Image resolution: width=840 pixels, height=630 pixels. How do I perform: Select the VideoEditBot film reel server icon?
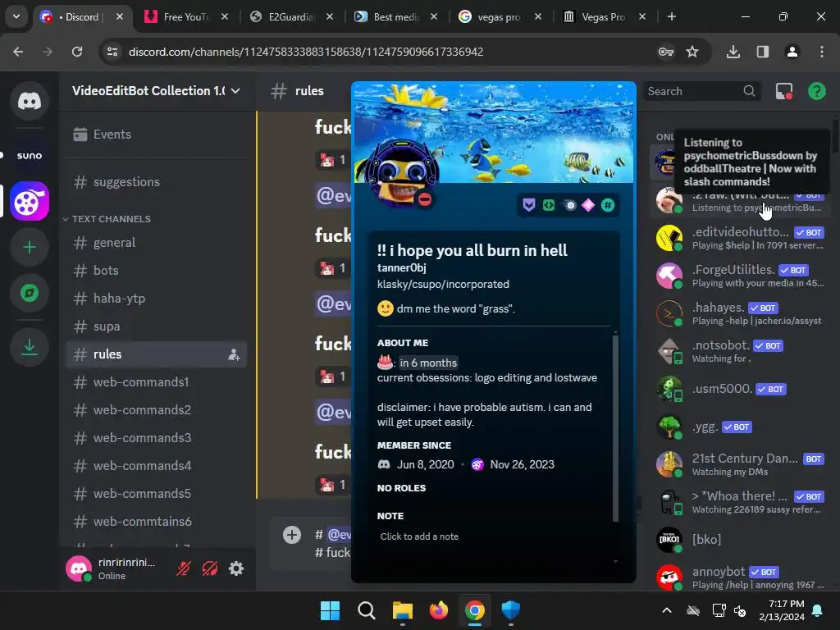30,202
